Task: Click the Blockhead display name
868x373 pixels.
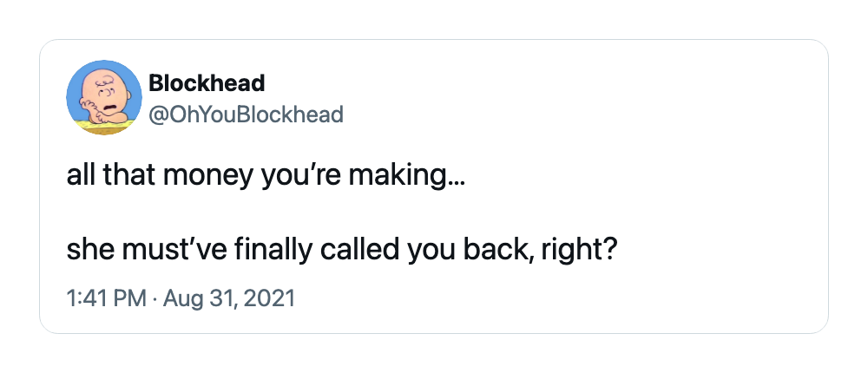Action: tap(207, 83)
